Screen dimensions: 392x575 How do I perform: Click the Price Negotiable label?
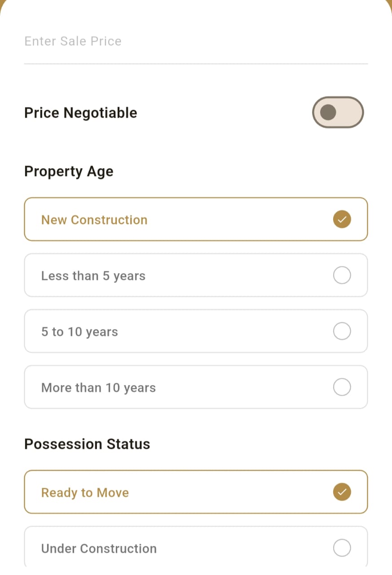pyautogui.click(x=81, y=113)
